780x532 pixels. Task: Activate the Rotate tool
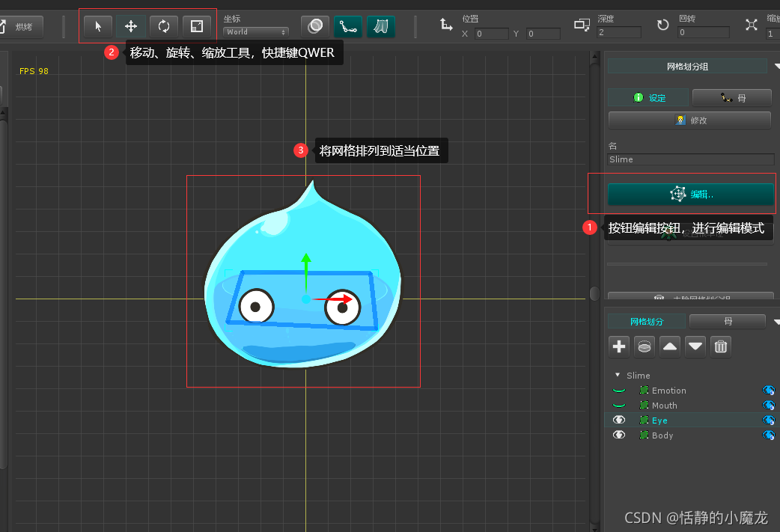pos(164,26)
